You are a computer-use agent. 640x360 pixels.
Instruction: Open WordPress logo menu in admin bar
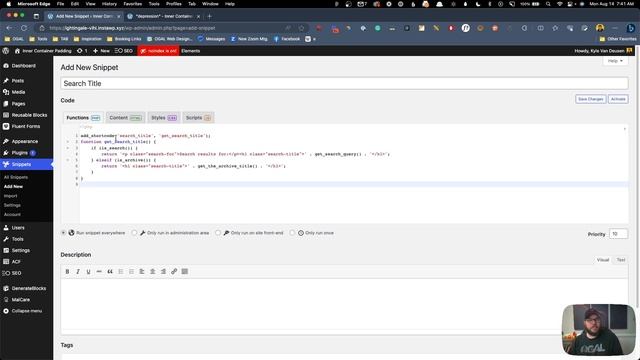pyautogui.click(x=6, y=51)
